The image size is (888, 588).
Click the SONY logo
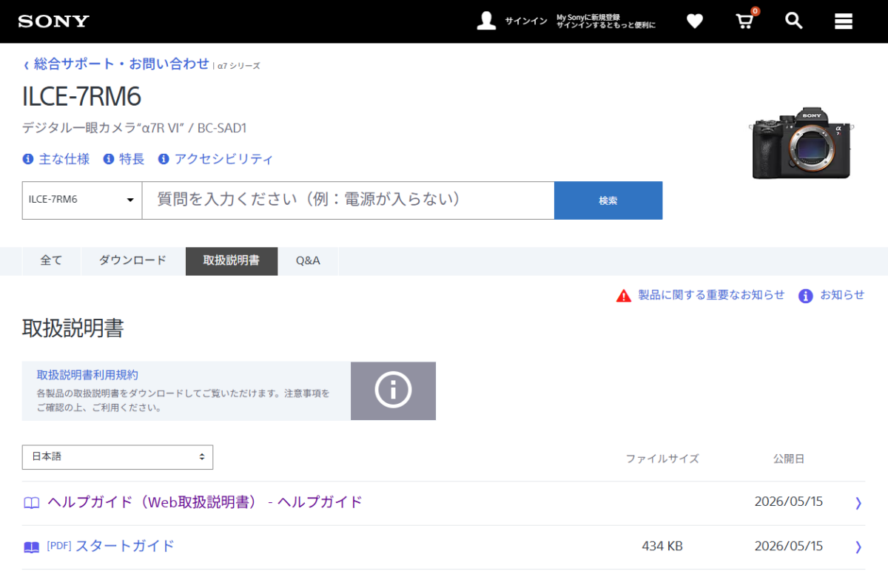(54, 21)
